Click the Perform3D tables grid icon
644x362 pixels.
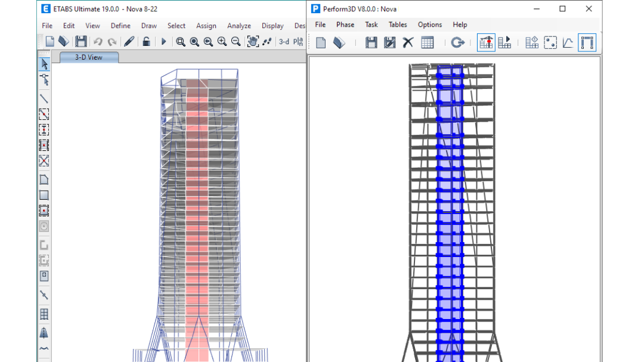point(427,42)
